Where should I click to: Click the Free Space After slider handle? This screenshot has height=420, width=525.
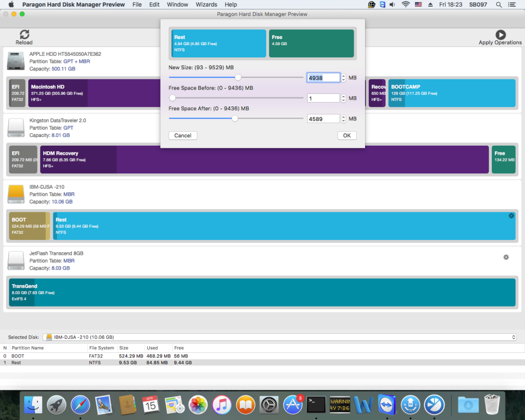[235, 118]
